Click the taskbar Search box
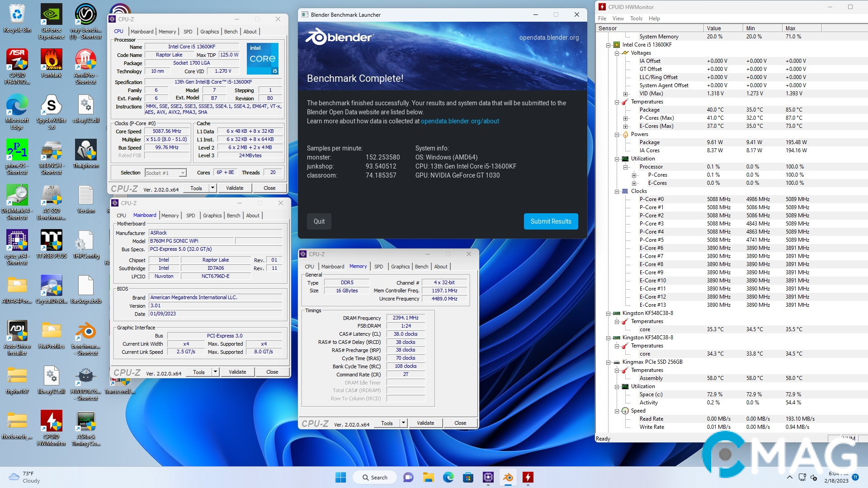This screenshot has width=868, height=488. coord(375,477)
